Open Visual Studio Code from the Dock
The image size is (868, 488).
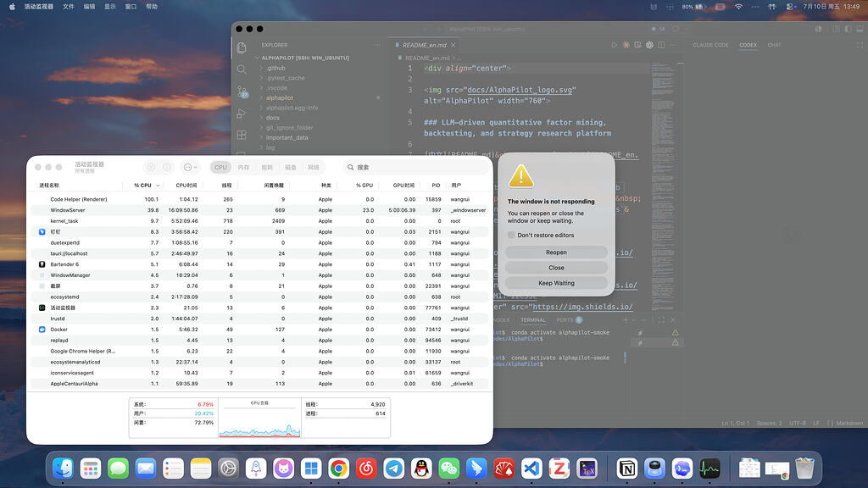(531, 469)
